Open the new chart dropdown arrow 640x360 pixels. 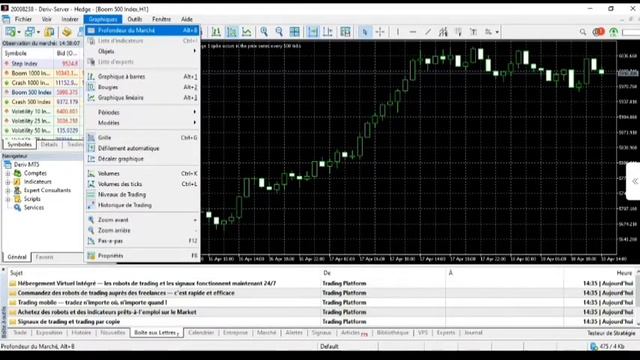pos(19,32)
